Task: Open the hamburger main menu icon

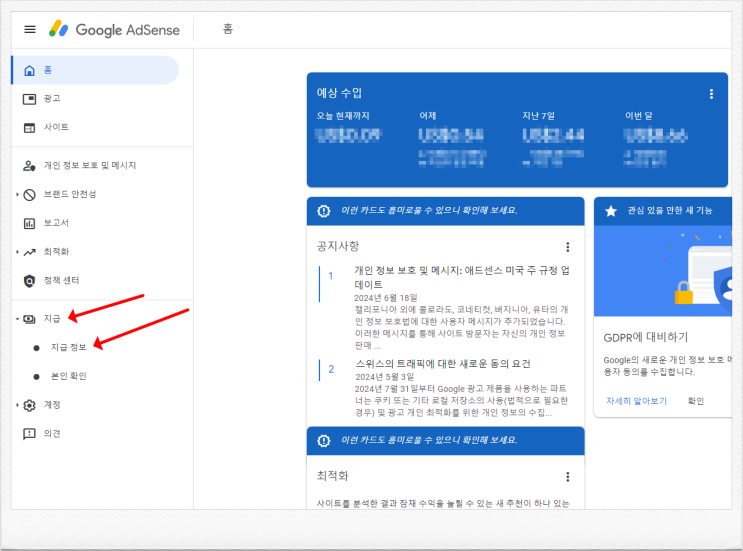Action: pos(30,29)
